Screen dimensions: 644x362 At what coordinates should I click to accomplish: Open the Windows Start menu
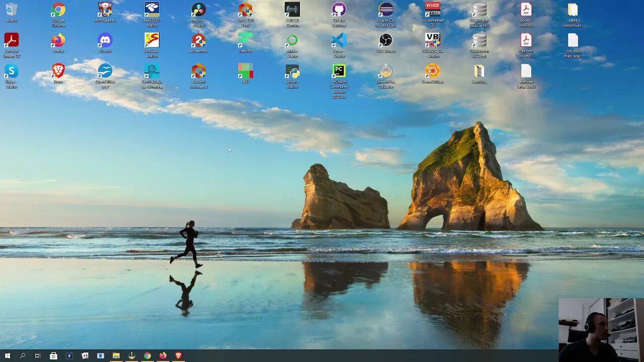(7, 356)
